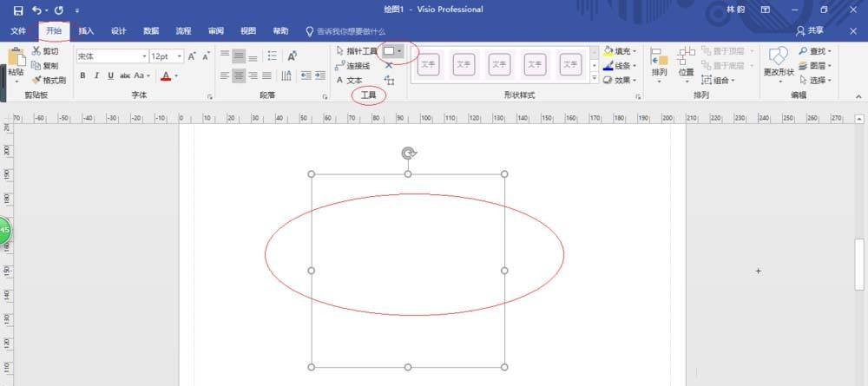Open the Change Case (Aa) dropdown
This screenshot has height=386, width=868.
142,75
